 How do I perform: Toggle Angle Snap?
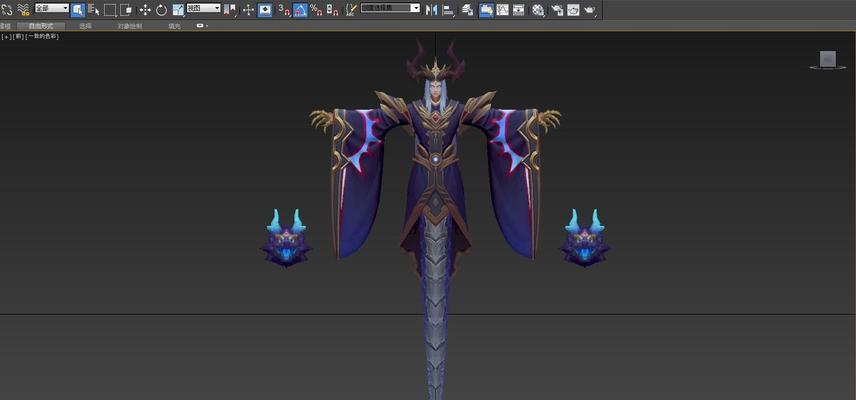coord(300,9)
